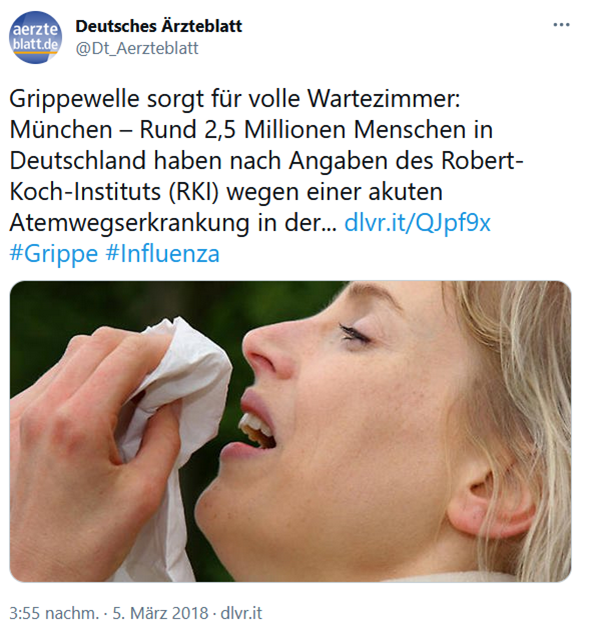The width and height of the screenshot is (591, 635).
Task: Follow the dlvr.it/QJpf9x short link
Action: 417,222
